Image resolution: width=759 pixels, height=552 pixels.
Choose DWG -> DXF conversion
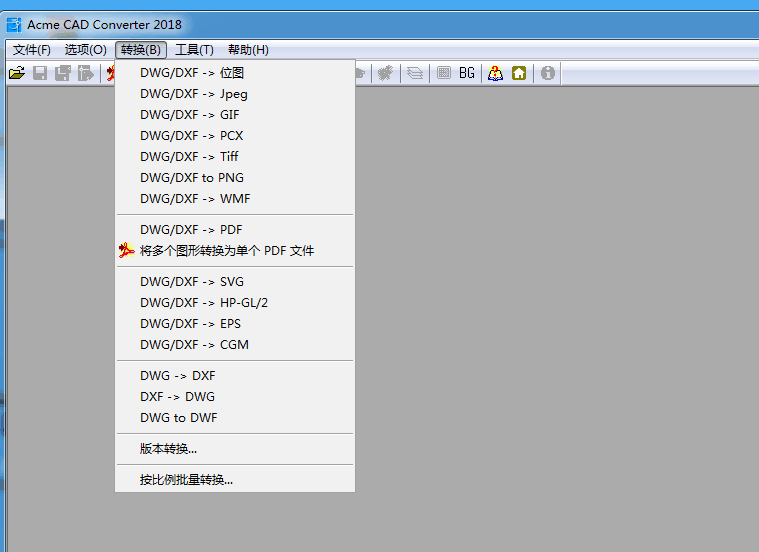[235, 376]
